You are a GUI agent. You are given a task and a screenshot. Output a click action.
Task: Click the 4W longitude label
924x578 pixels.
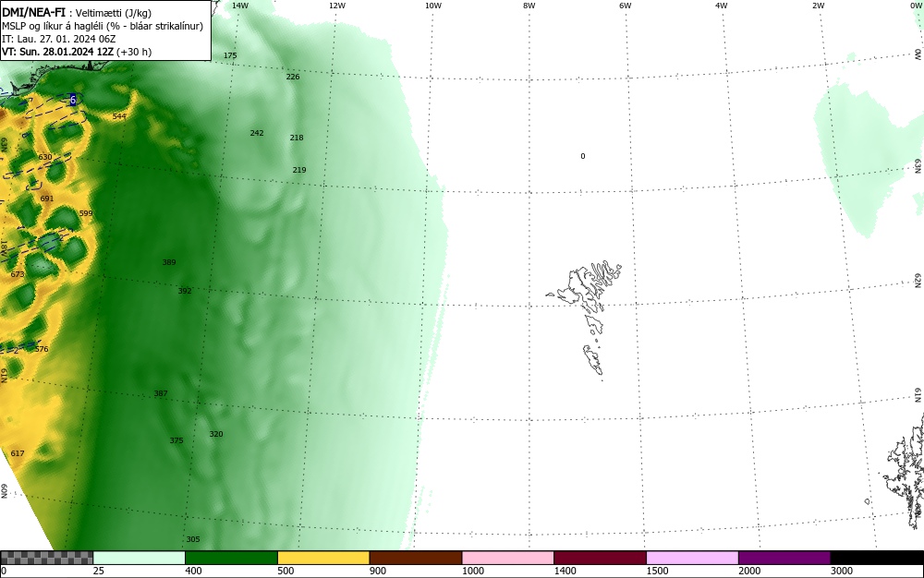pyautogui.click(x=722, y=6)
